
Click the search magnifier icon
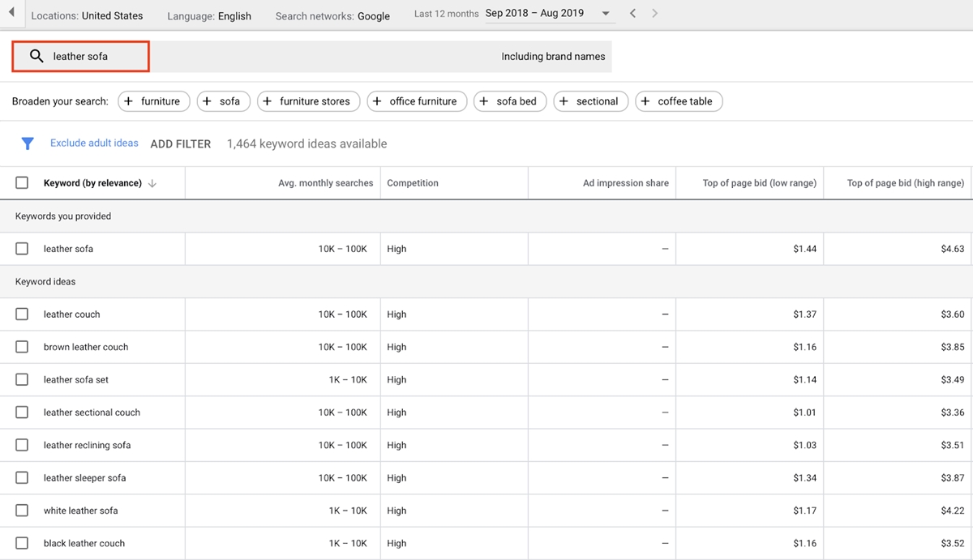click(36, 57)
